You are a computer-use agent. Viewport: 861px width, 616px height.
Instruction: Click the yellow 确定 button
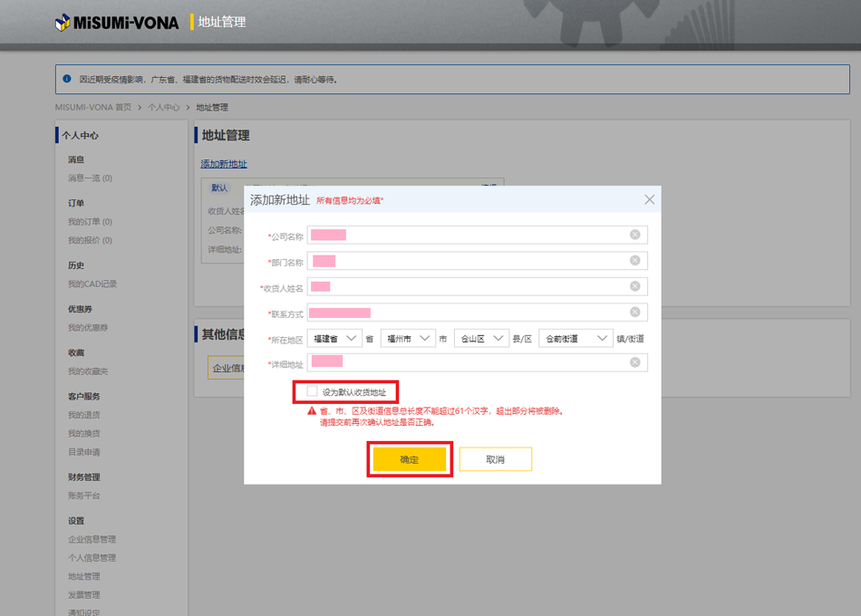click(x=410, y=459)
